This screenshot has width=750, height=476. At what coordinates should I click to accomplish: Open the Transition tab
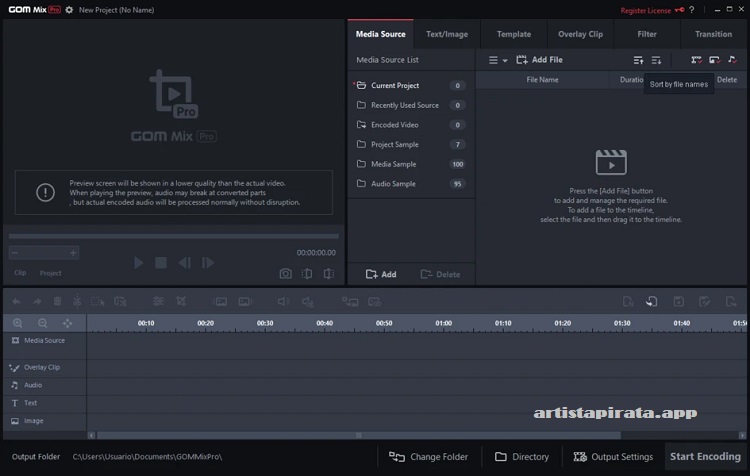pos(713,34)
